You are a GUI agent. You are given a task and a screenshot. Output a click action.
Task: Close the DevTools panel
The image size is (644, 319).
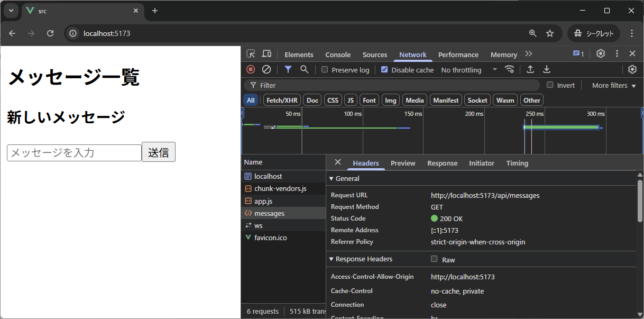pyautogui.click(x=632, y=54)
